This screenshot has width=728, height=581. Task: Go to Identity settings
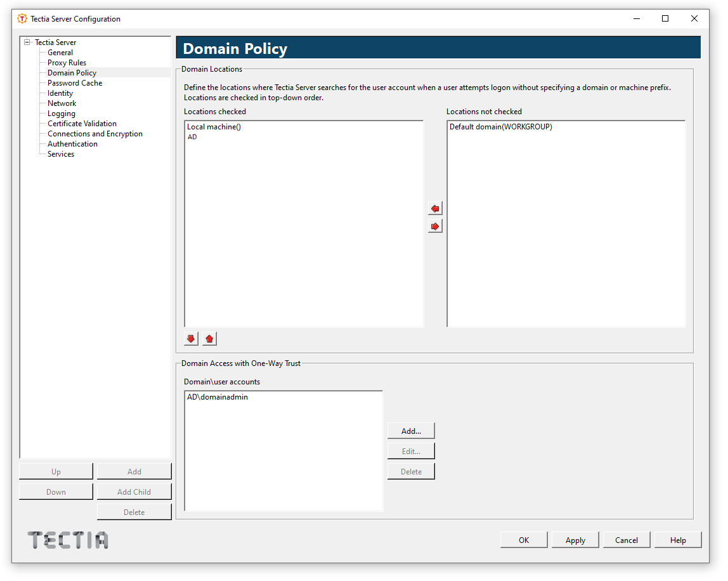(60, 93)
